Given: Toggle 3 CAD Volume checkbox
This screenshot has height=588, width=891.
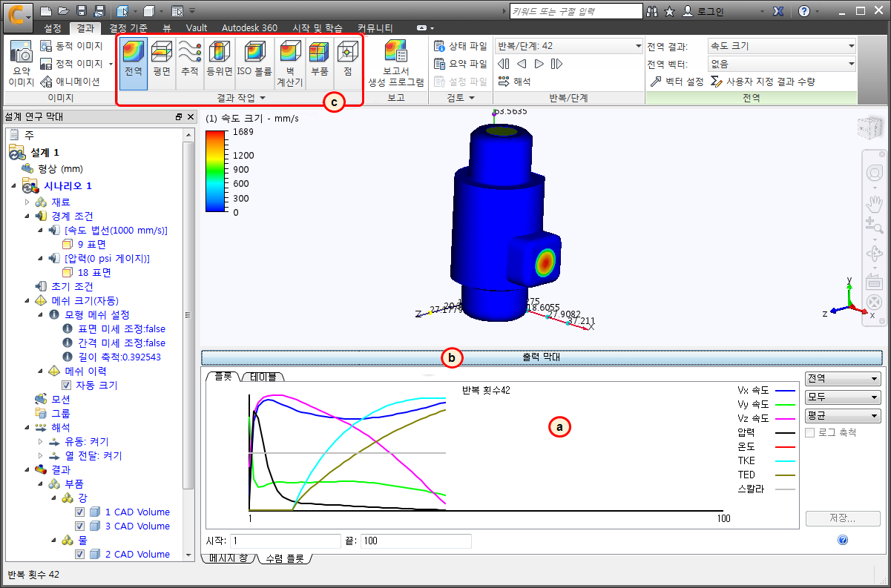Looking at the screenshot, I should pos(80,526).
